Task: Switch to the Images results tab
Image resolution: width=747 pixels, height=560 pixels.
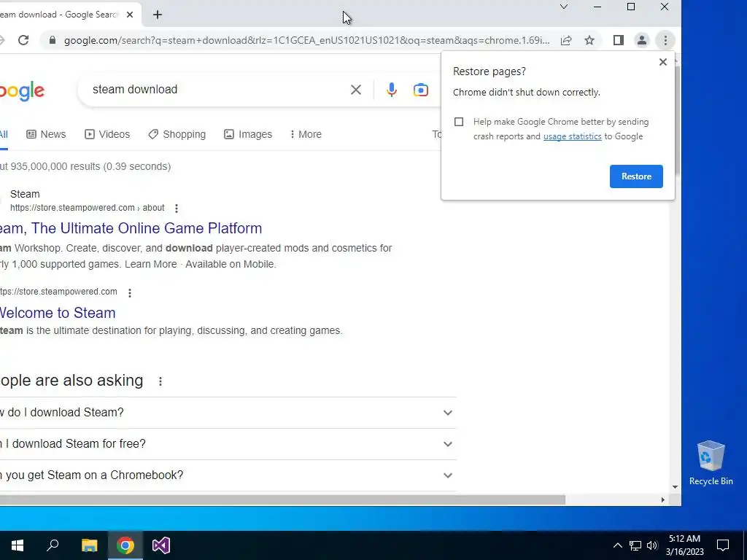Action: pos(248,134)
